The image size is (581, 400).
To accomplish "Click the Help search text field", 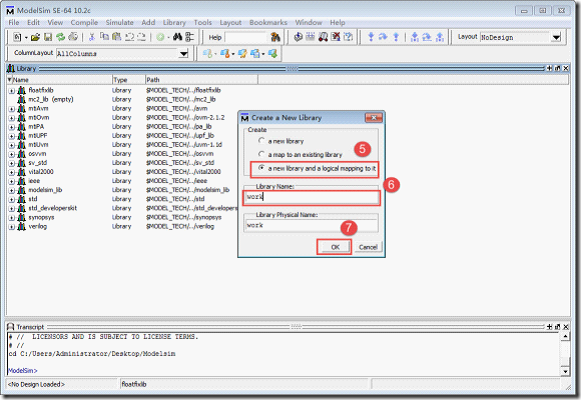I will click(x=246, y=37).
